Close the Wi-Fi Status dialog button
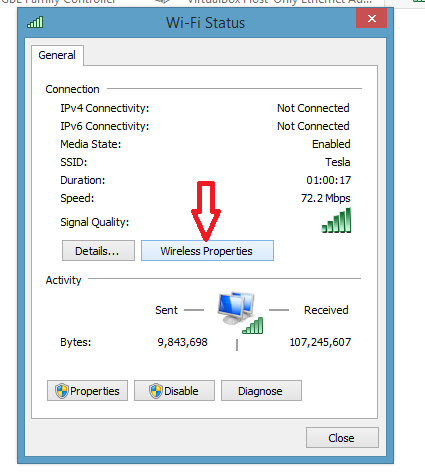 click(342, 438)
